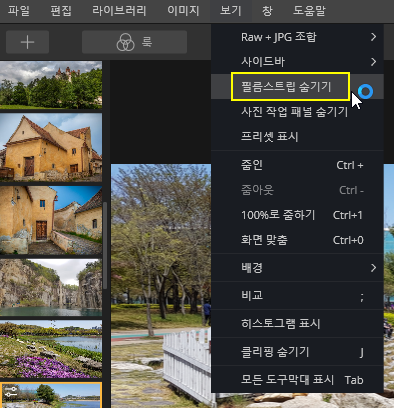
Task: Select 100%로 줌하기 entry
Action: click(x=297, y=215)
